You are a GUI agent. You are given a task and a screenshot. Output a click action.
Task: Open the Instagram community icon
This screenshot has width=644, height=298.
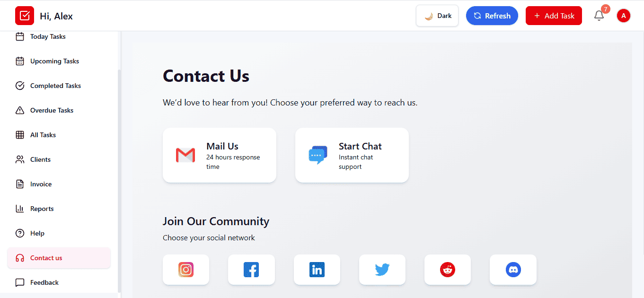tap(186, 270)
